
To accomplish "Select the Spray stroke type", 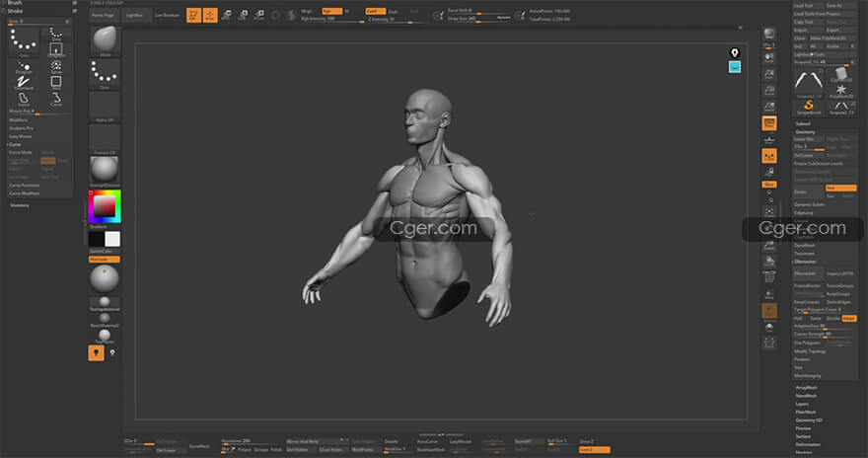I will (x=56, y=66).
